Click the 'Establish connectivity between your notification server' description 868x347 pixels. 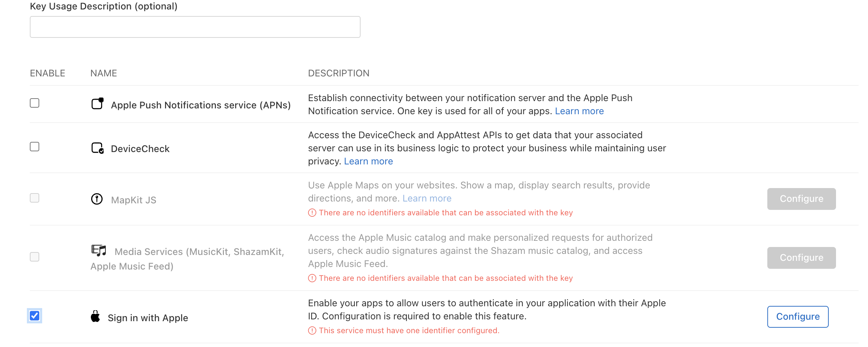(470, 104)
